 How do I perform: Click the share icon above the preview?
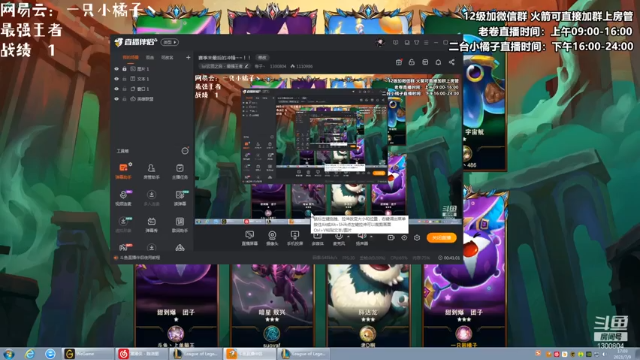click(451, 62)
